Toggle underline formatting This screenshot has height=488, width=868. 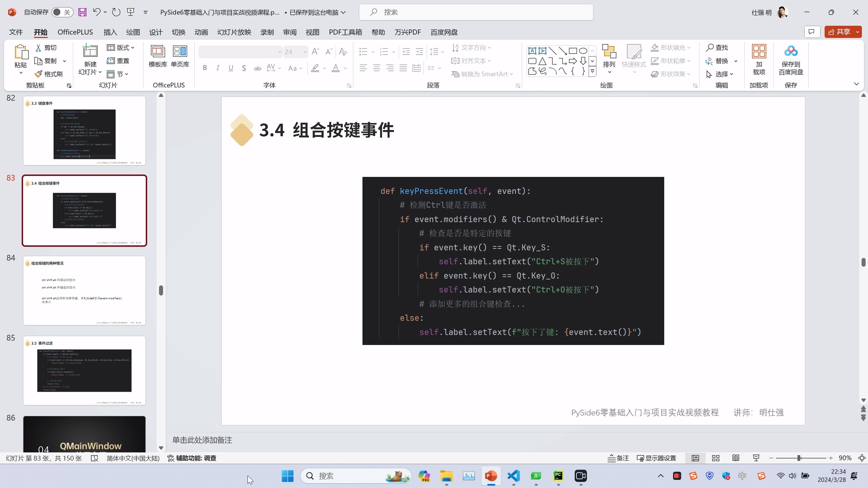[x=231, y=67]
